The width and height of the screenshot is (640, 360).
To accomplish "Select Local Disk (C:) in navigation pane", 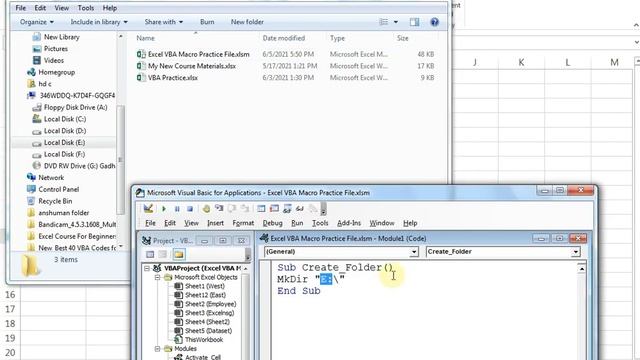I will (x=65, y=119).
